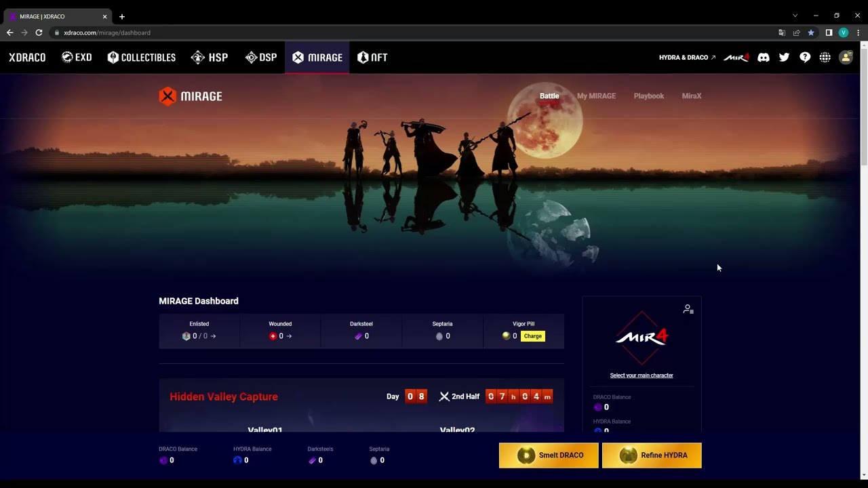This screenshot has height=488, width=868.
Task: Switch to the My MIRAGE tab
Action: 596,96
